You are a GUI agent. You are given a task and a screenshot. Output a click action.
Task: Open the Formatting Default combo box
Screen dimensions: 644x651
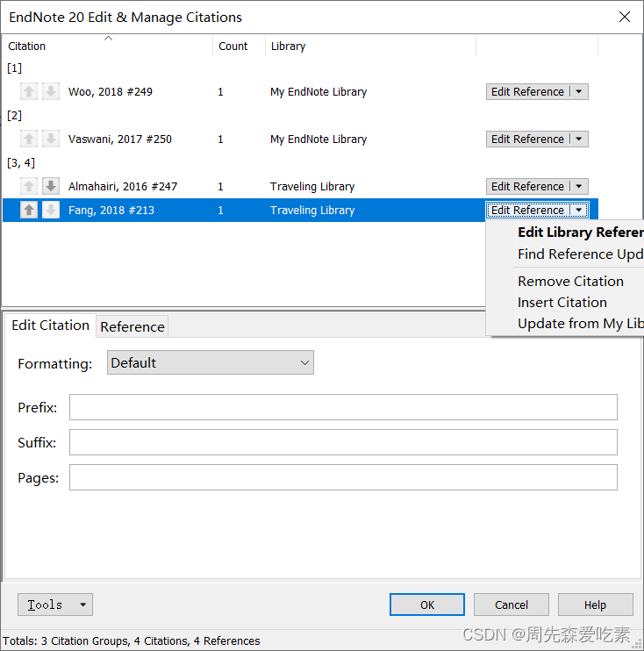[210, 362]
